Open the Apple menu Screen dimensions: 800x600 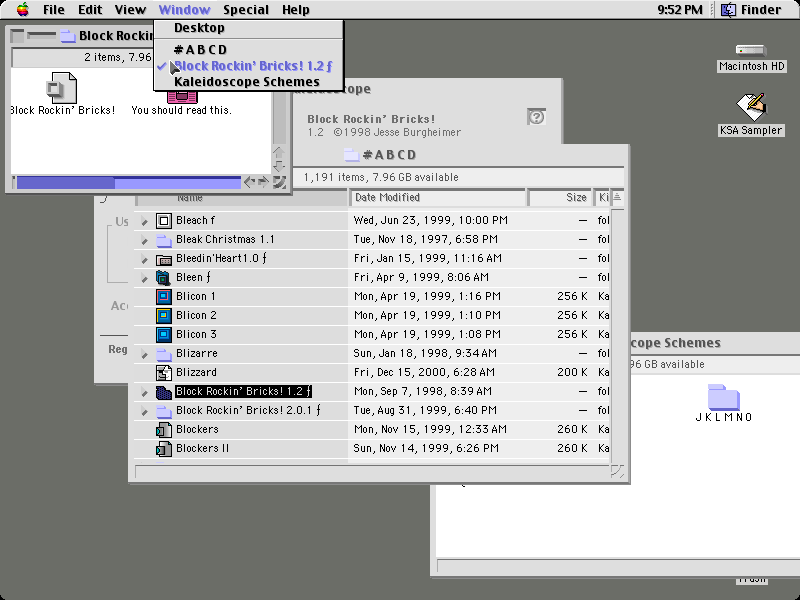pos(22,9)
